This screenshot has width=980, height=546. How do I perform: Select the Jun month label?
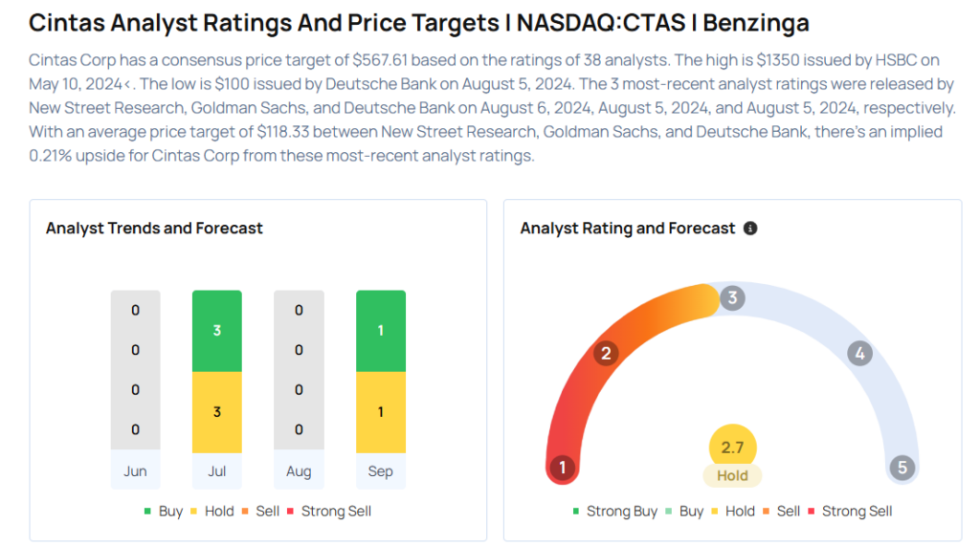click(135, 471)
